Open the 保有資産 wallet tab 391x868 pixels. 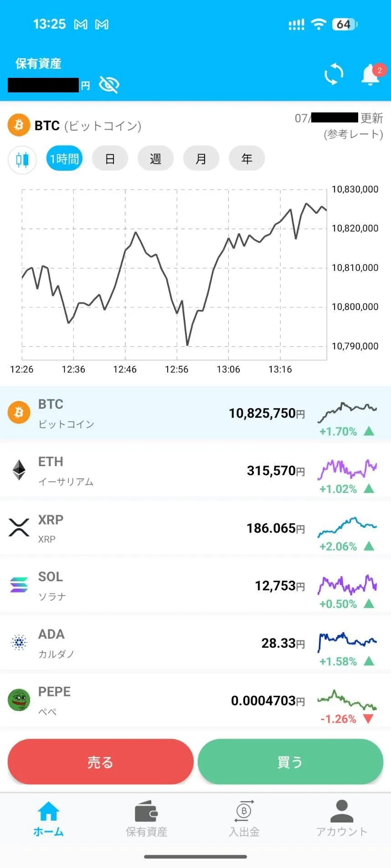point(146,819)
